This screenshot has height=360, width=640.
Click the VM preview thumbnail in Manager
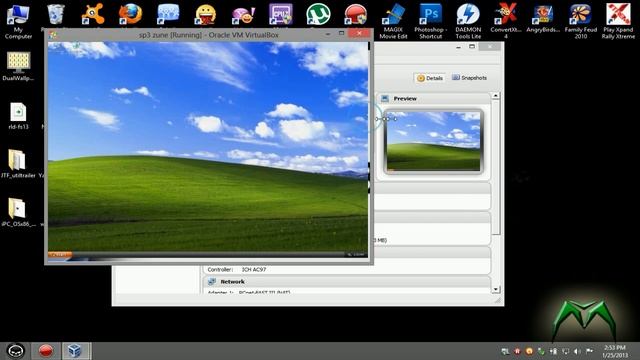433,141
